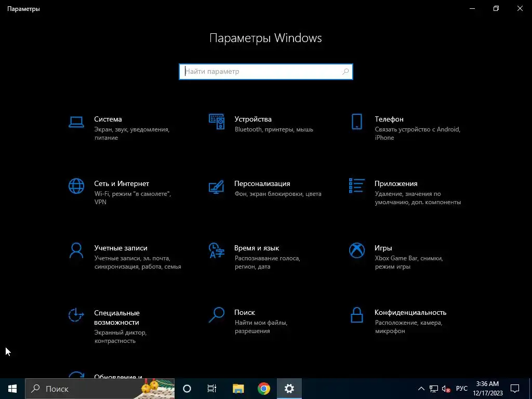Screen dimensions: 532x399
Task: Click text 'Расположение, камера, микрофон'
Action: tap(408, 327)
